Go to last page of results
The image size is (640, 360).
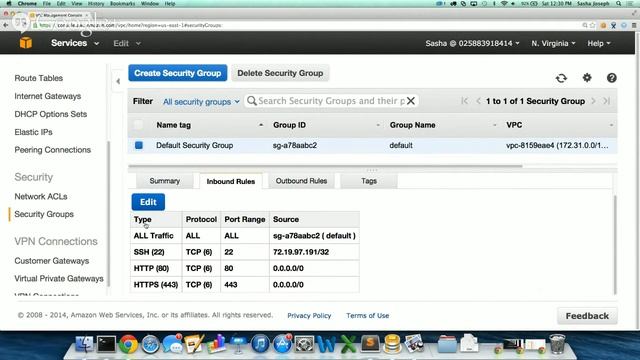(x=607, y=101)
